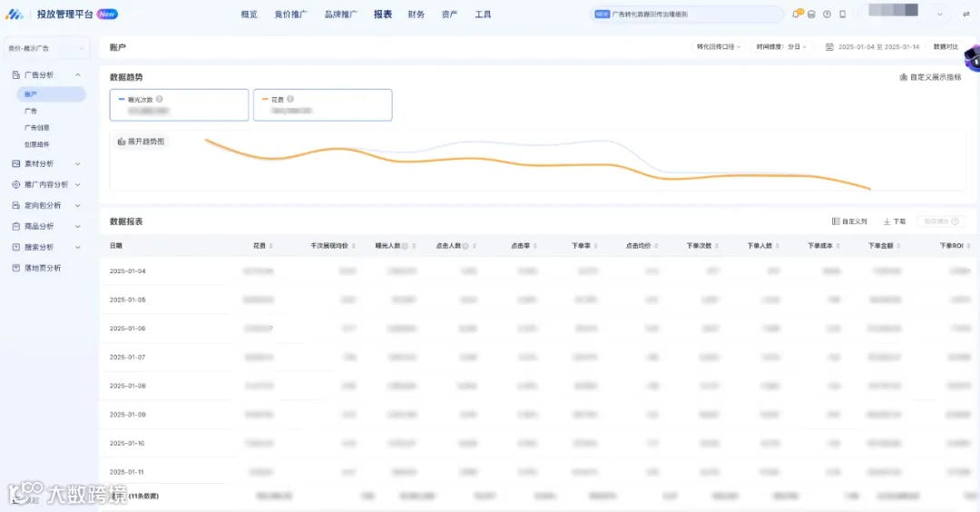Select 报表 in top navigation
This screenshot has width=980, height=512.
tap(383, 15)
